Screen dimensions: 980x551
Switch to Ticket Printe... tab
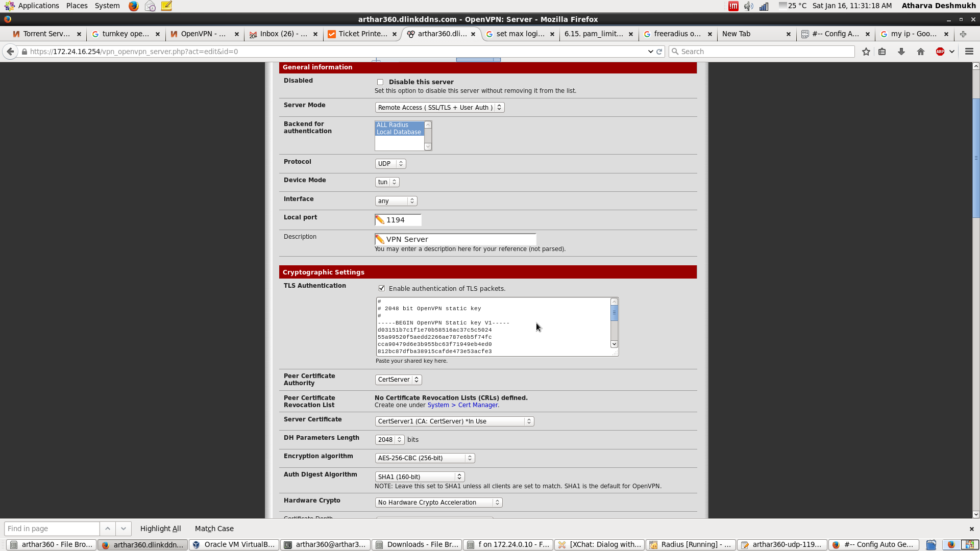coord(362,34)
